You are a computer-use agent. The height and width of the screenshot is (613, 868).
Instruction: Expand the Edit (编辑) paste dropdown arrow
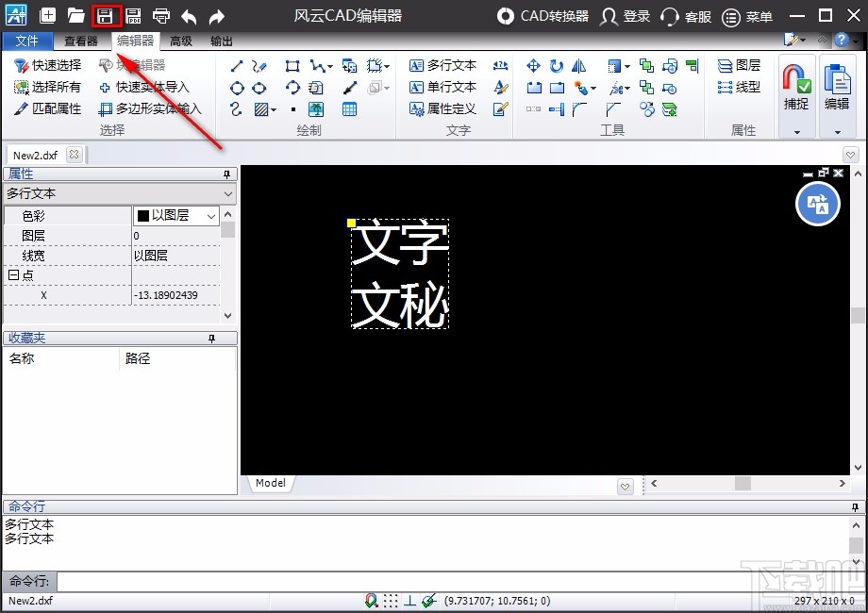pyautogui.click(x=837, y=132)
